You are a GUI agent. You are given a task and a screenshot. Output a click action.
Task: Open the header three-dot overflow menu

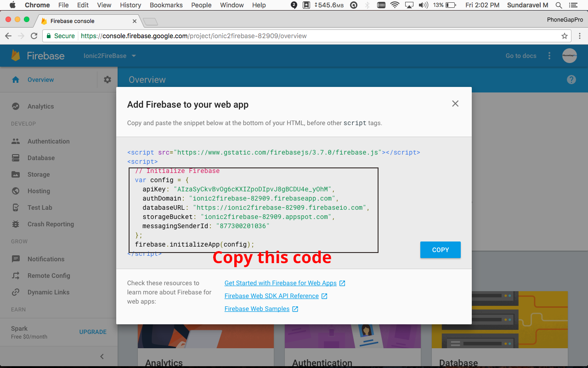tap(549, 56)
